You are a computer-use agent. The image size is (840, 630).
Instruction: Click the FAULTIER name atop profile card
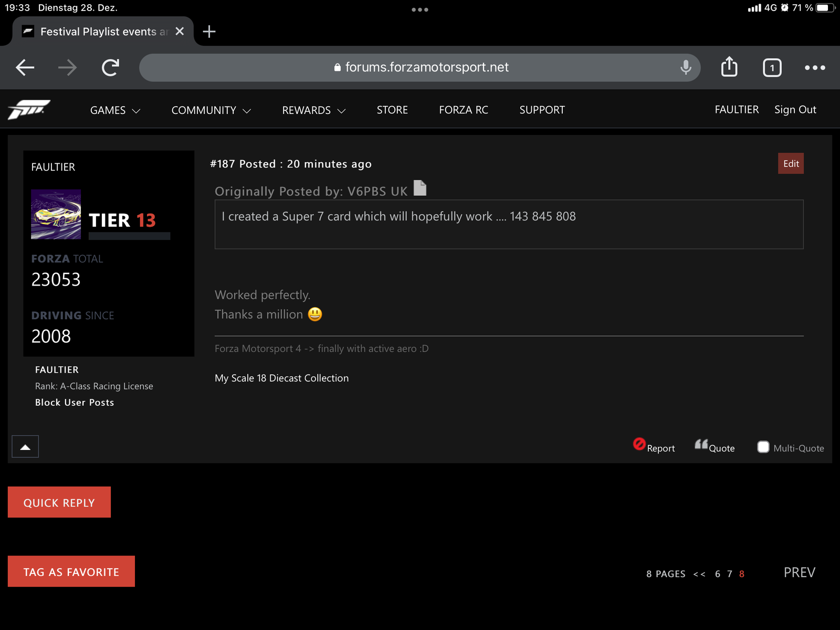pos(53,167)
